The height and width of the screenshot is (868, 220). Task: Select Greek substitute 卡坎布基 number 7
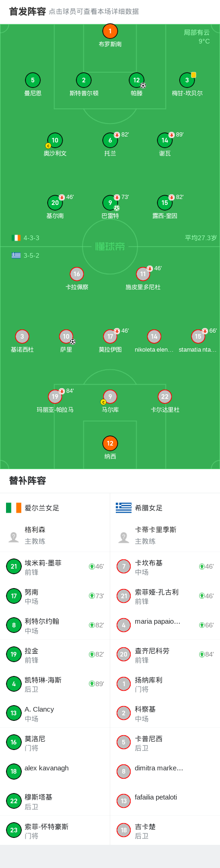tap(165, 567)
